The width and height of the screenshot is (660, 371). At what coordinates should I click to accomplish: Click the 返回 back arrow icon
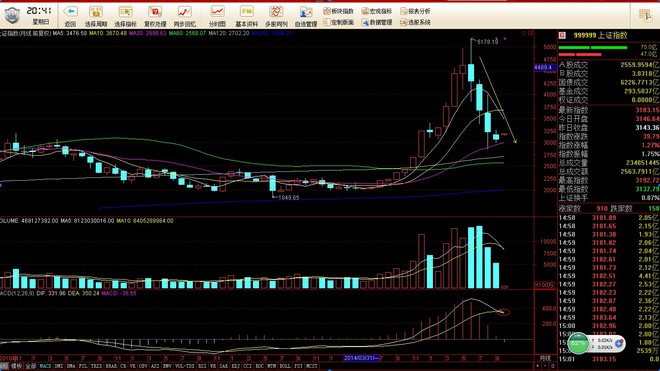[x=70, y=11]
